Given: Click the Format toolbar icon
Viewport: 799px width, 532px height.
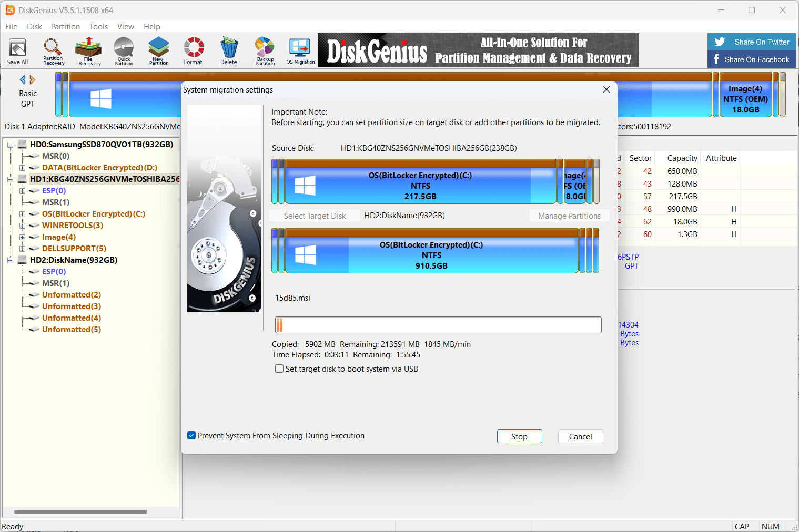Looking at the screenshot, I should 194,51.
